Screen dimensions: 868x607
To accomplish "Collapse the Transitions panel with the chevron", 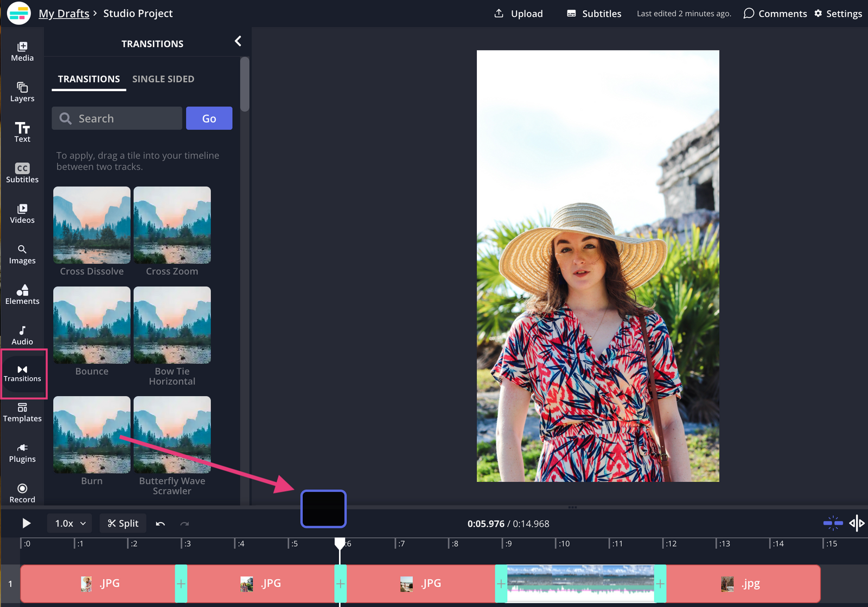I will coord(238,40).
